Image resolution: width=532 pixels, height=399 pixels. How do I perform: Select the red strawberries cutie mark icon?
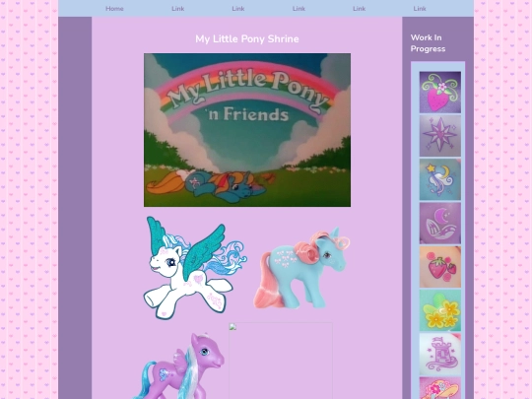[x=440, y=267]
